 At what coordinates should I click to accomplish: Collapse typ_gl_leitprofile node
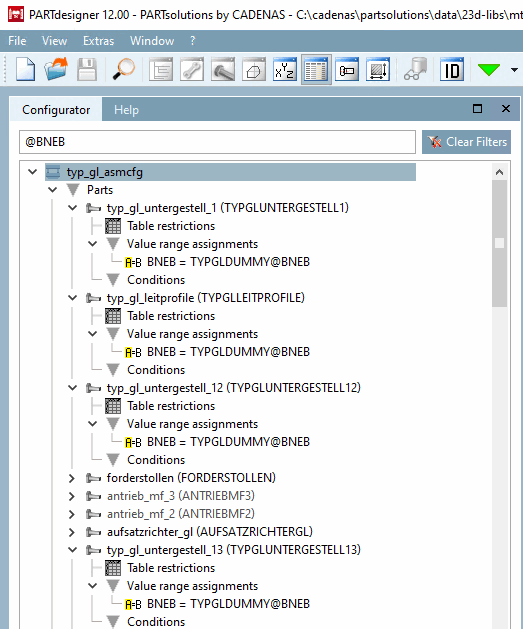73,298
